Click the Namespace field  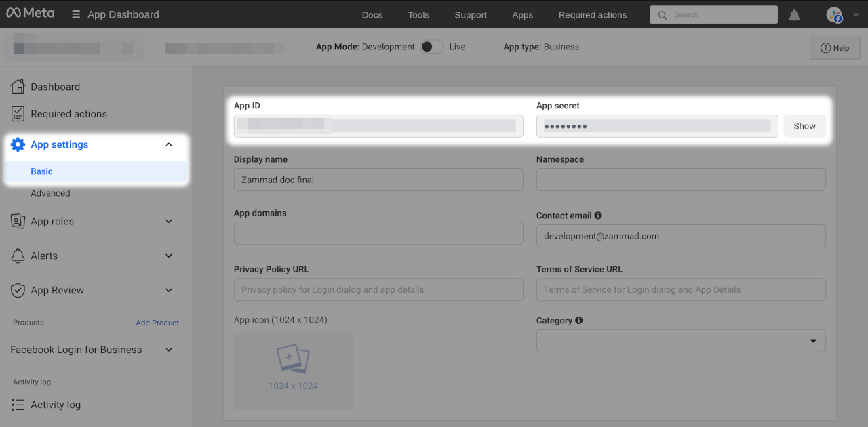pyautogui.click(x=681, y=180)
